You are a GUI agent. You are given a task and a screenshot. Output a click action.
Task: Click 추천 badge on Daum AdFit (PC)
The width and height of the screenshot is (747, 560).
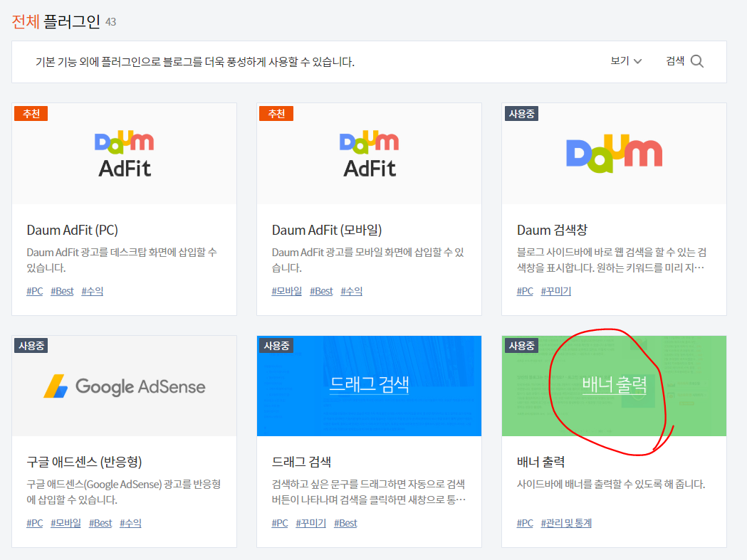pyautogui.click(x=31, y=114)
